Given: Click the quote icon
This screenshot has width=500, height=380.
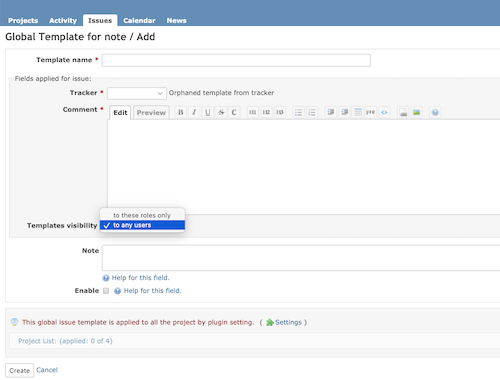Looking at the screenshot, I should tap(331, 112).
